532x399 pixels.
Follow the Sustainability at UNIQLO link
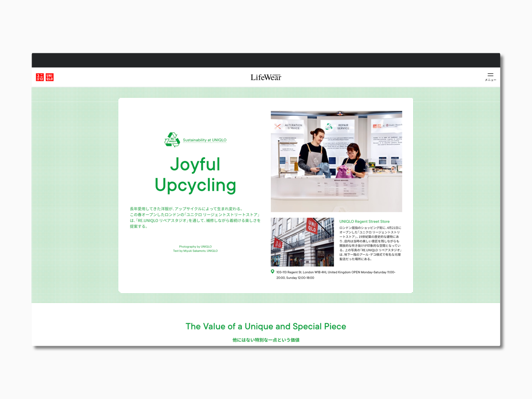point(204,140)
